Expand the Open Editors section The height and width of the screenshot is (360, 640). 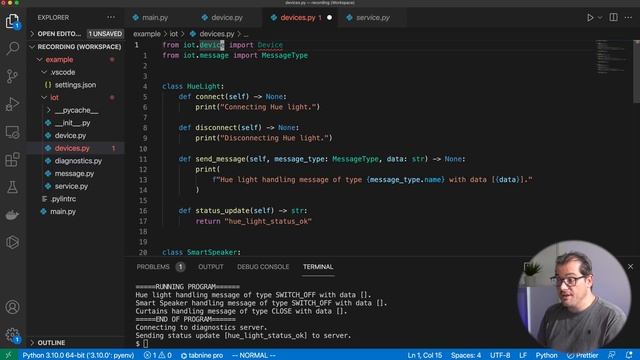(76, 33)
